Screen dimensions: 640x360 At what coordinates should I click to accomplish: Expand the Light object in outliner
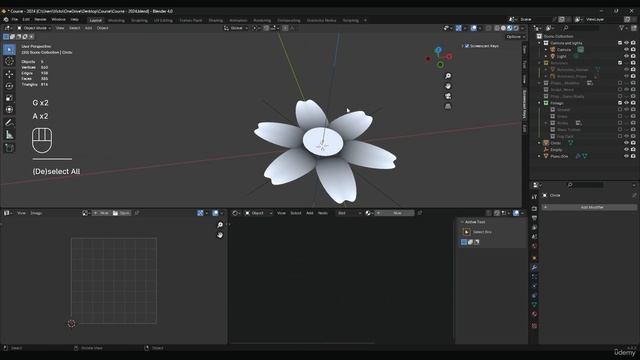[x=546, y=56]
